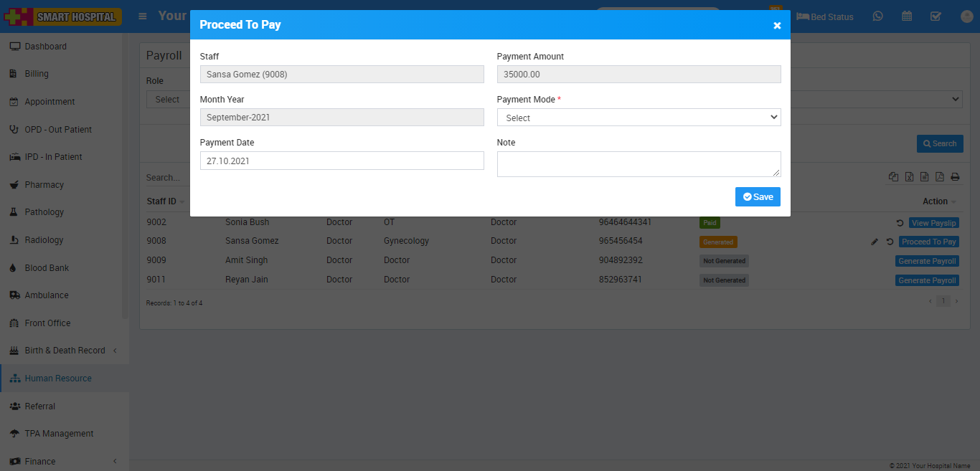Screen dimensions: 980x471
Task: Click the pencil edit icon for Sansa Gomez
Action: [x=875, y=242]
